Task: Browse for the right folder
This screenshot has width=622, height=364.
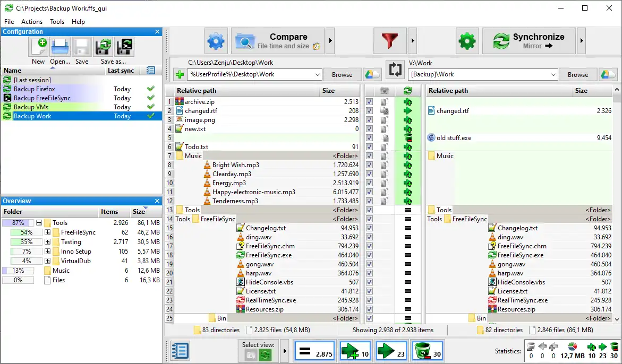Action: [577, 74]
